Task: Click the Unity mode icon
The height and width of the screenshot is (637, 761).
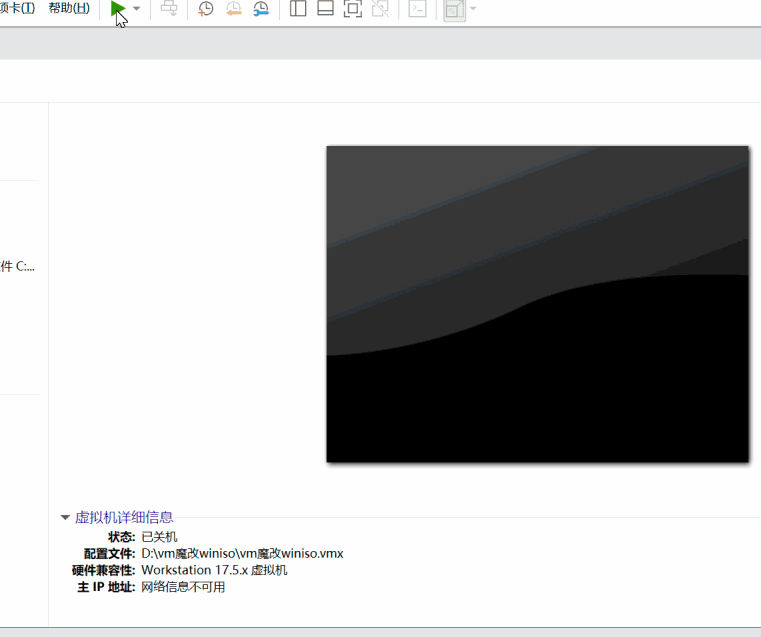Action: [380, 9]
